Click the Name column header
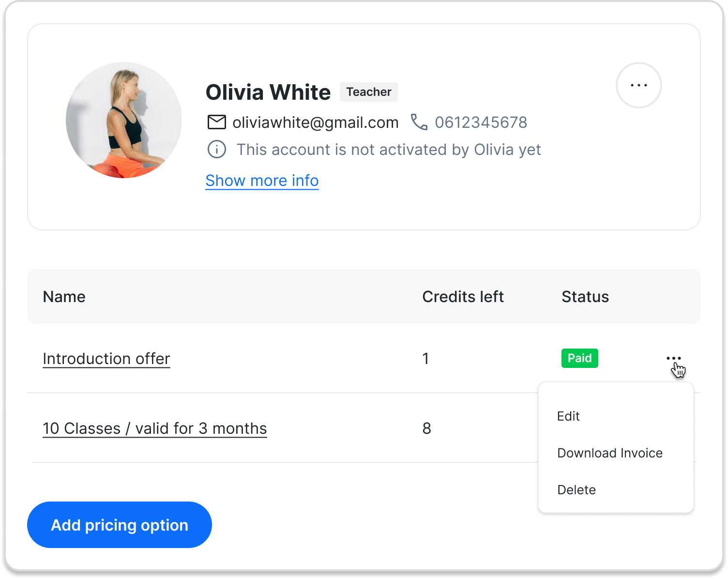Screen dimensions: 728x579 pos(64,297)
